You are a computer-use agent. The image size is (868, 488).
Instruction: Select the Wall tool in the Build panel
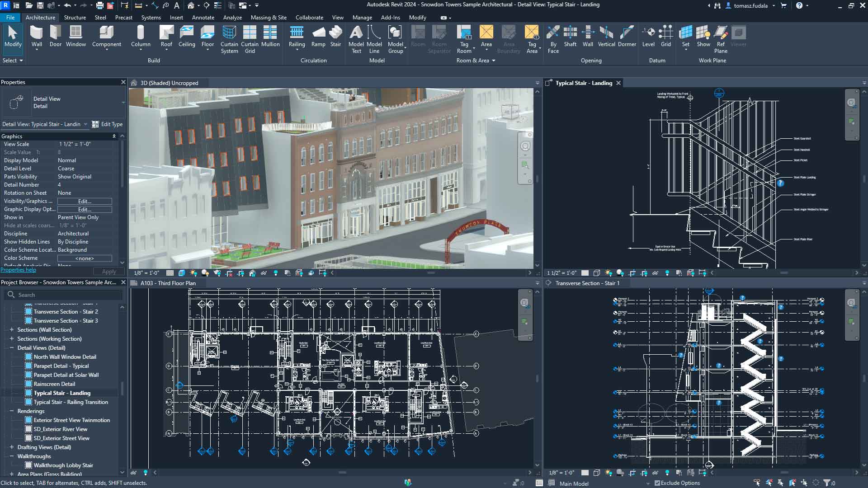(36, 36)
